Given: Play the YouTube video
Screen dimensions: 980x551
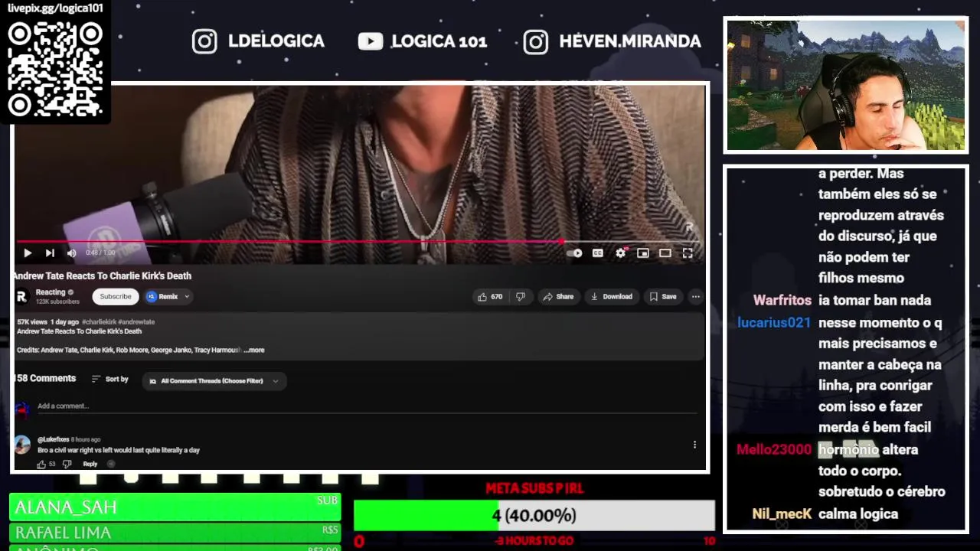Looking at the screenshot, I should click(x=28, y=253).
